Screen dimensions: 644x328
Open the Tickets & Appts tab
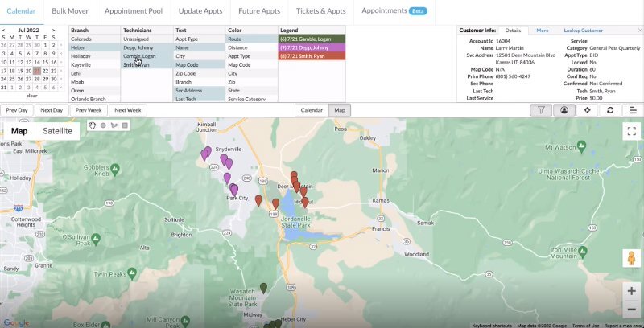320,11
